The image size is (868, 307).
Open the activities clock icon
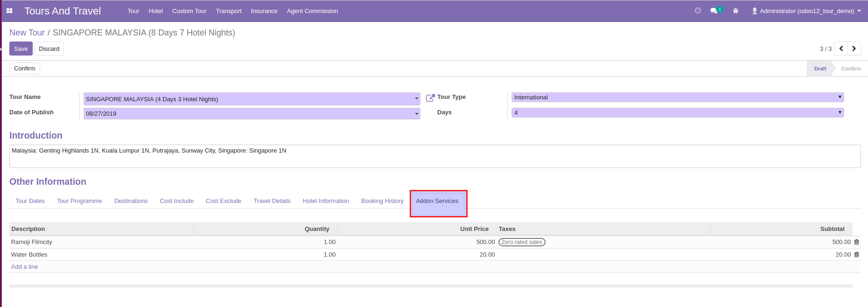(697, 11)
